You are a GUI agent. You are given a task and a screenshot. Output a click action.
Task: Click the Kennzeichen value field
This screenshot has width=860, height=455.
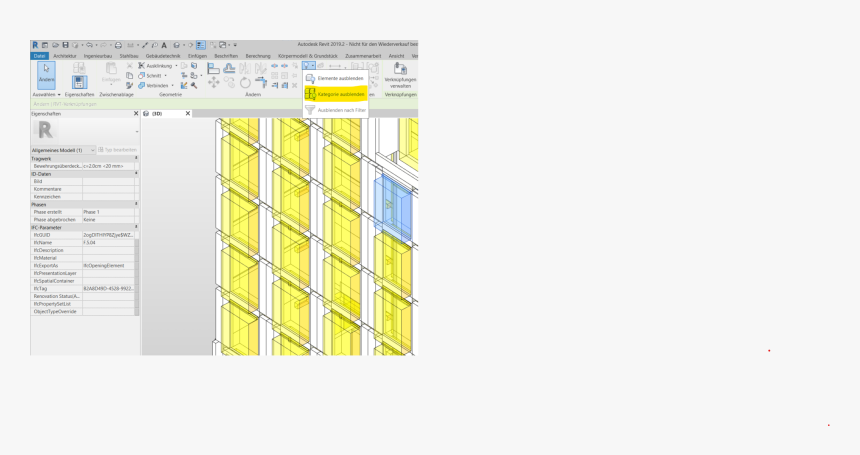(x=109, y=197)
